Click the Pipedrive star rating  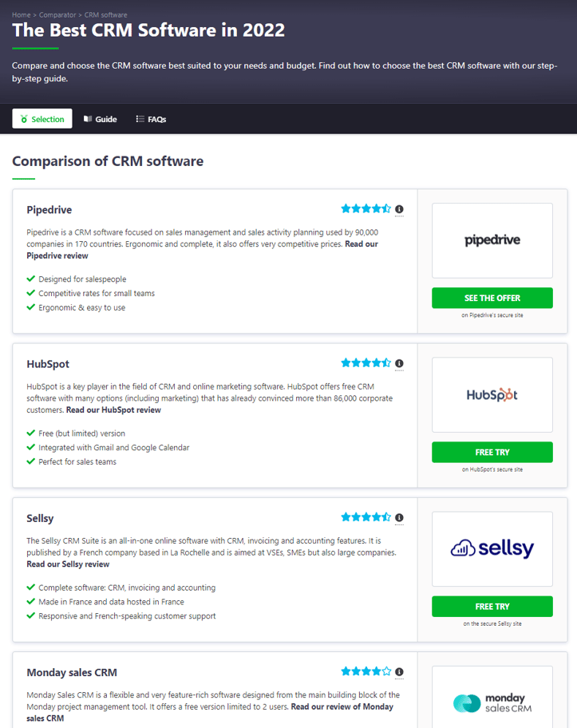366,209
